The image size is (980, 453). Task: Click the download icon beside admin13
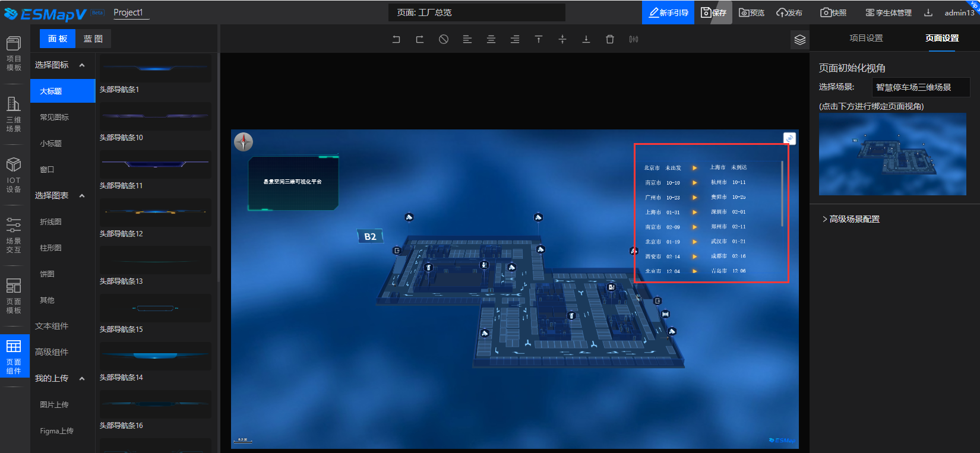pyautogui.click(x=928, y=12)
